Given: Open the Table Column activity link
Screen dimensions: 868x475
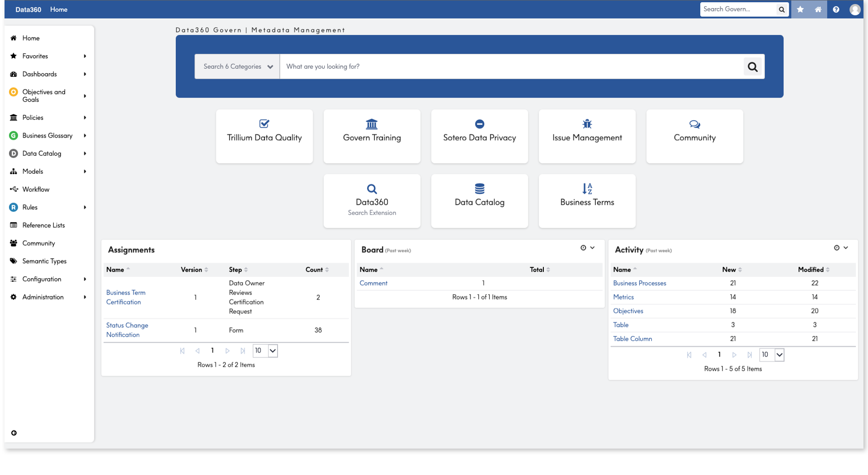Looking at the screenshot, I should click(632, 339).
